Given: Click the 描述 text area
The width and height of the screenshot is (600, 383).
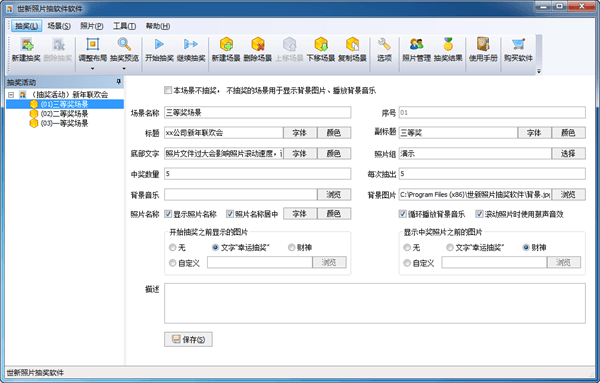Looking at the screenshot, I should click(x=375, y=303).
